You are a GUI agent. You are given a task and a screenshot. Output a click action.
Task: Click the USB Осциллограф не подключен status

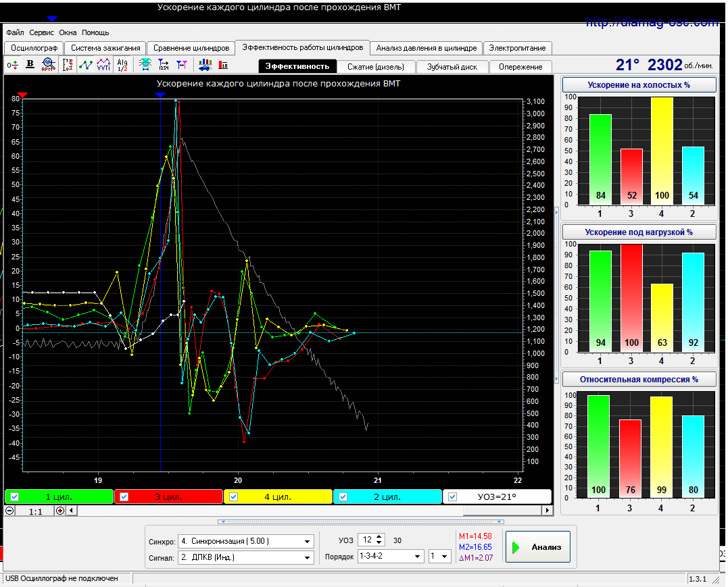62,578
